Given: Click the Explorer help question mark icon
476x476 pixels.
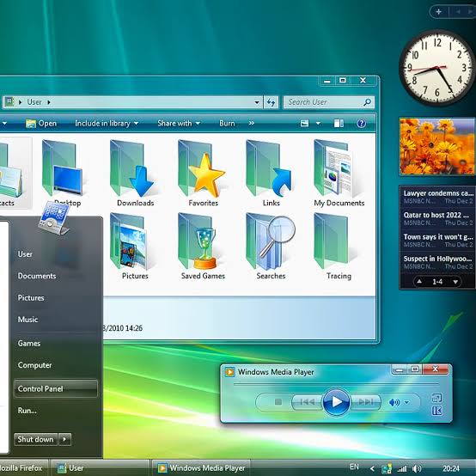Looking at the screenshot, I should tap(361, 124).
